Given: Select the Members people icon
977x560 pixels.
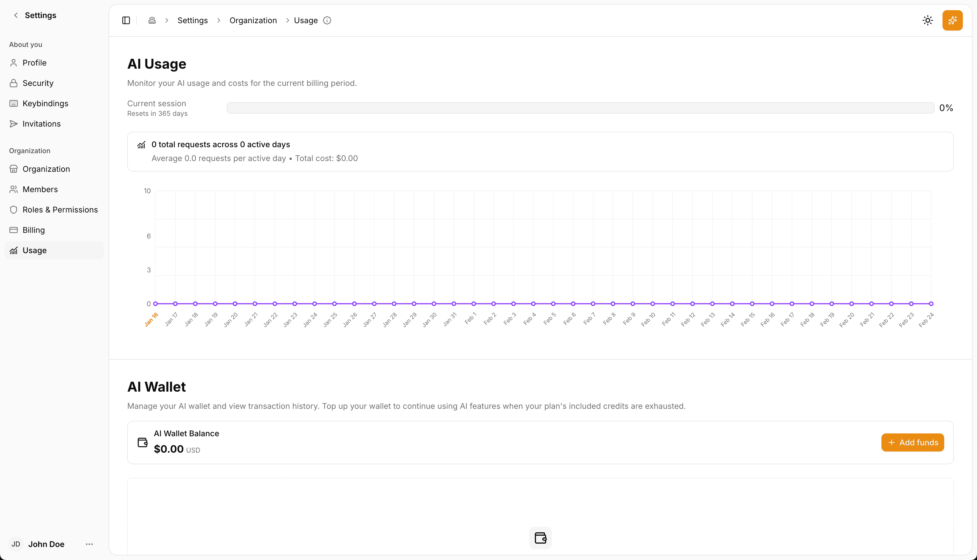Looking at the screenshot, I should pos(14,189).
